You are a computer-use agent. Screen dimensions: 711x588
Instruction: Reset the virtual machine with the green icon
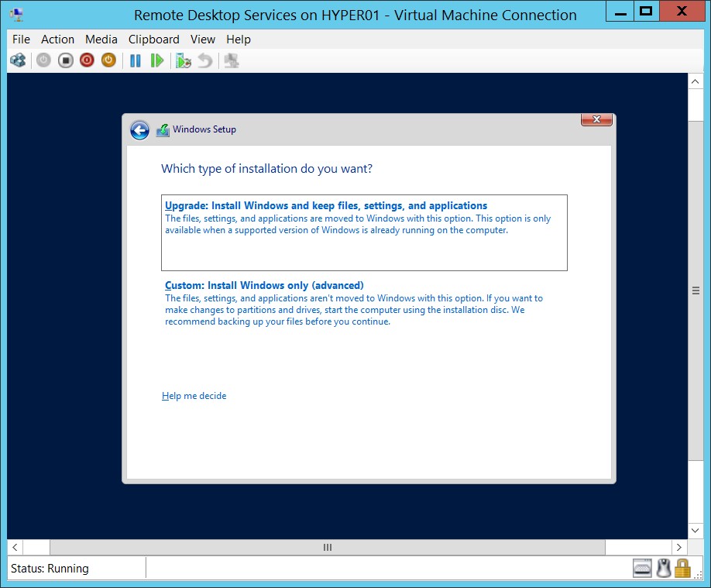tap(157, 60)
